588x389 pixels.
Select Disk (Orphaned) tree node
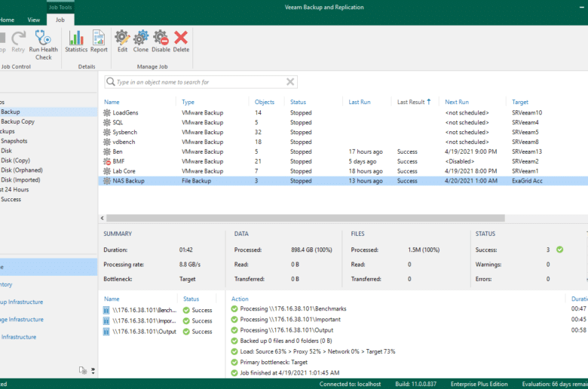22,170
